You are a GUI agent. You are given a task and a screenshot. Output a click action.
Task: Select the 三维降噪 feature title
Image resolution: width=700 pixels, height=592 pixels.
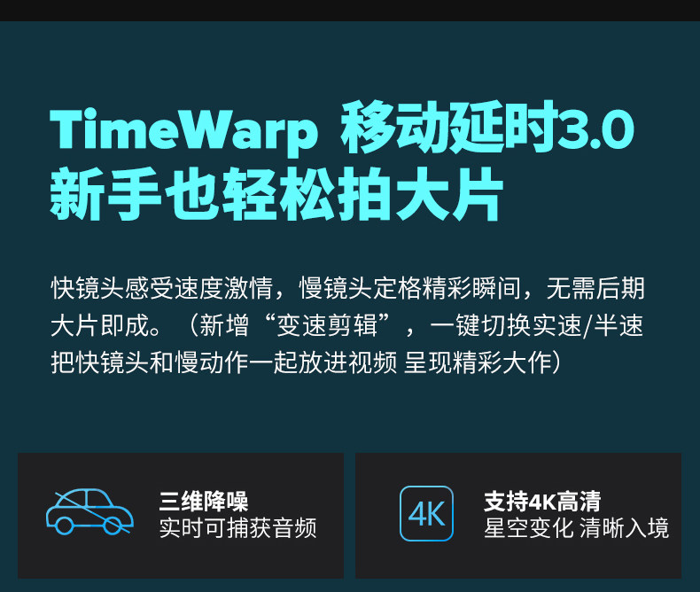203,501
